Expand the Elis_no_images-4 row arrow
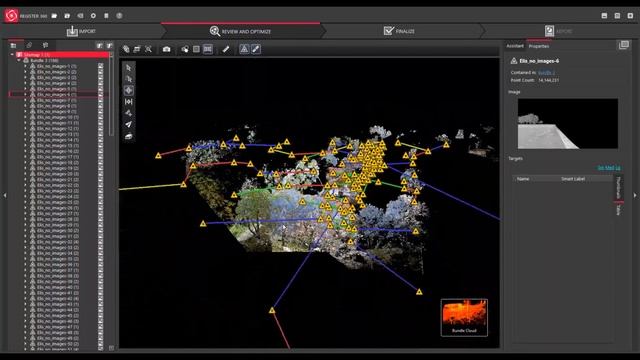This screenshot has width=640, height=360. pos(25,83)
